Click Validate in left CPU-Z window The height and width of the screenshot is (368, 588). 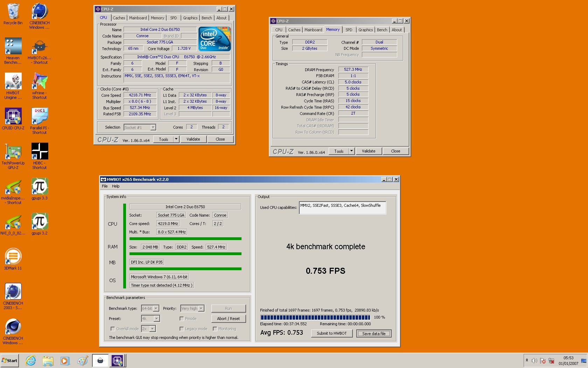193,139
